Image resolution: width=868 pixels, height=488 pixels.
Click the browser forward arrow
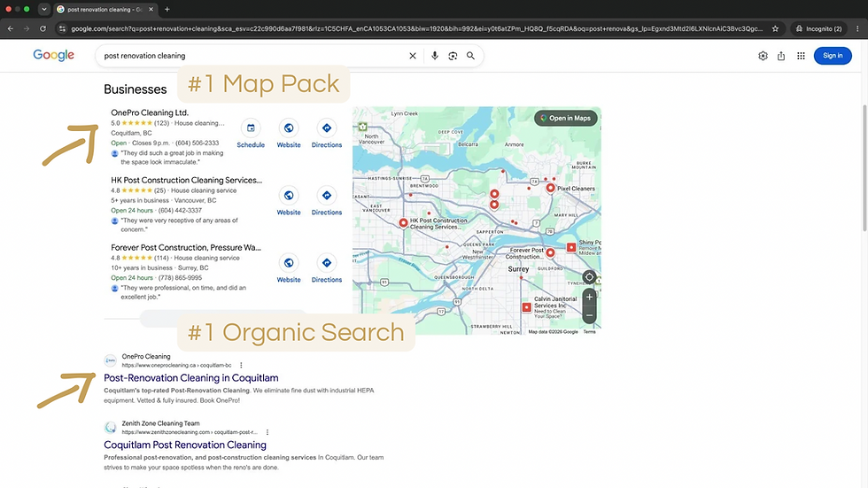[26, 28]
